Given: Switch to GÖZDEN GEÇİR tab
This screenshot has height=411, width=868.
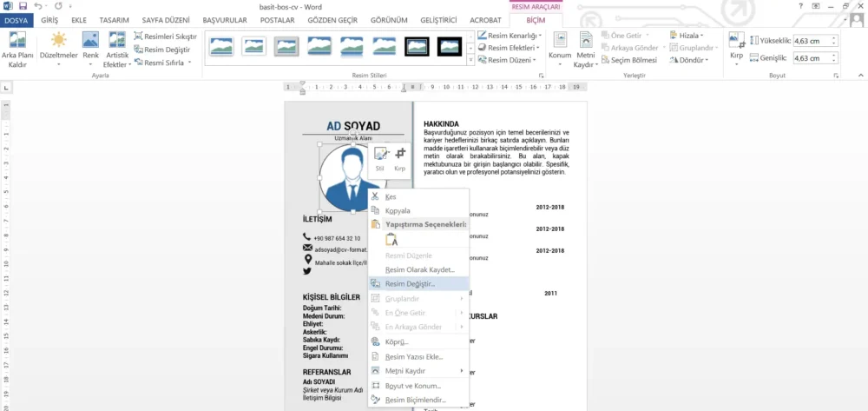Looking at the screenshot, I should click(x=334, y=21).
